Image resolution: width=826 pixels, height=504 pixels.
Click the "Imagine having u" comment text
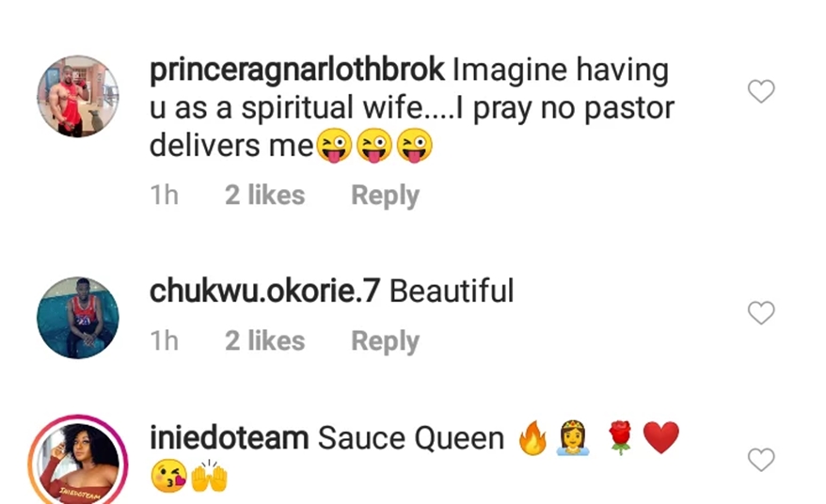414,108
